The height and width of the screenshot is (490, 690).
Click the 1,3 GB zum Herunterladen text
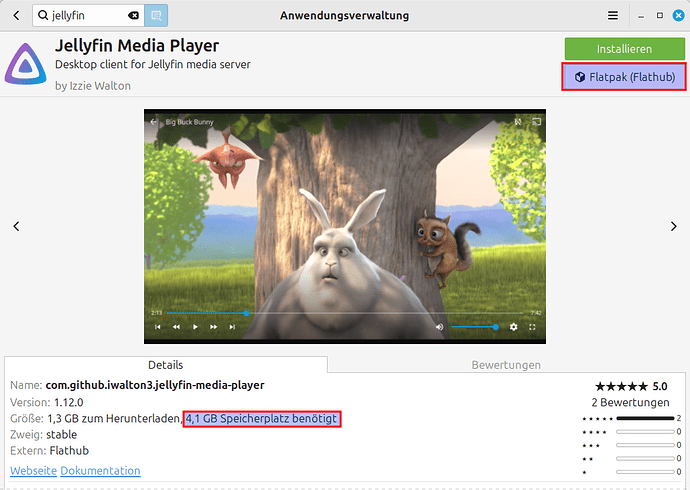click(114, 418)
